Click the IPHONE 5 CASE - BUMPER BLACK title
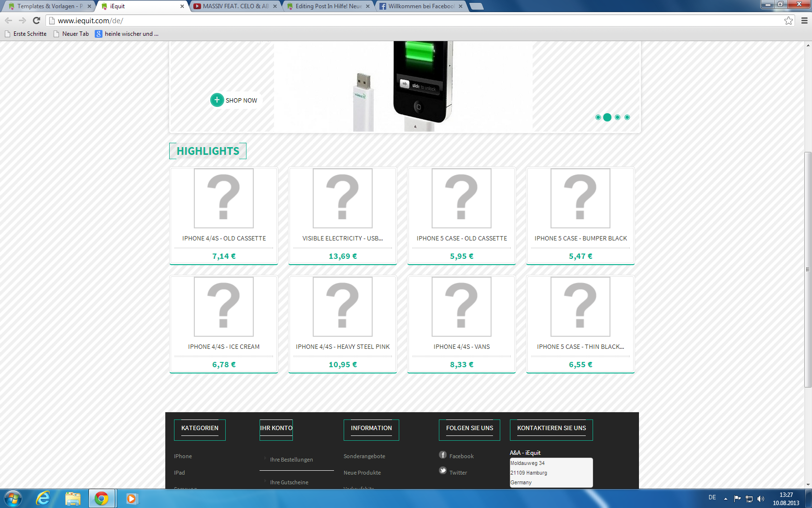This screenshot has height=508, width=812. (x=580, y=239)
